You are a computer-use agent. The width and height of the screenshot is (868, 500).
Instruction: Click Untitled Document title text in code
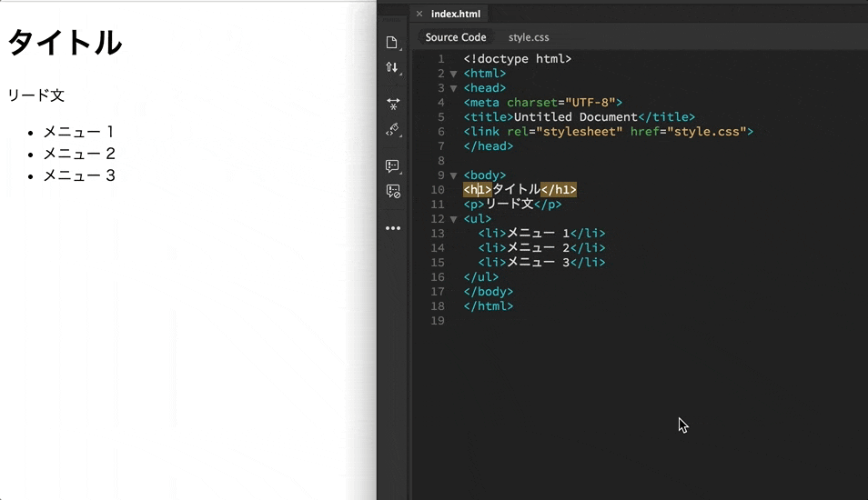576,116
